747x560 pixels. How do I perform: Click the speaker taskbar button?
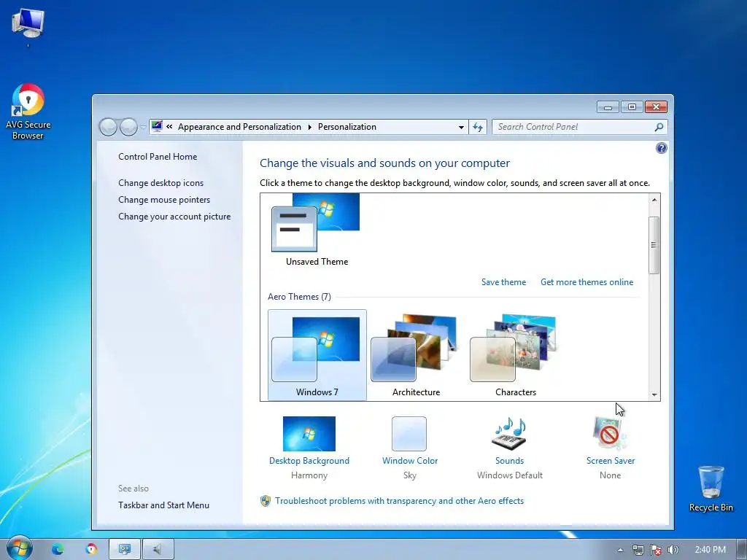pyautogui.click(x=158, y=549)
